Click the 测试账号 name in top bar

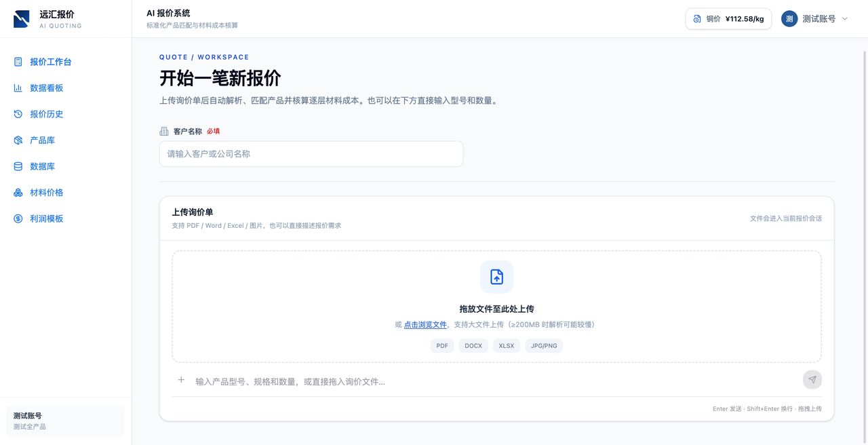(x=819, y=19)
